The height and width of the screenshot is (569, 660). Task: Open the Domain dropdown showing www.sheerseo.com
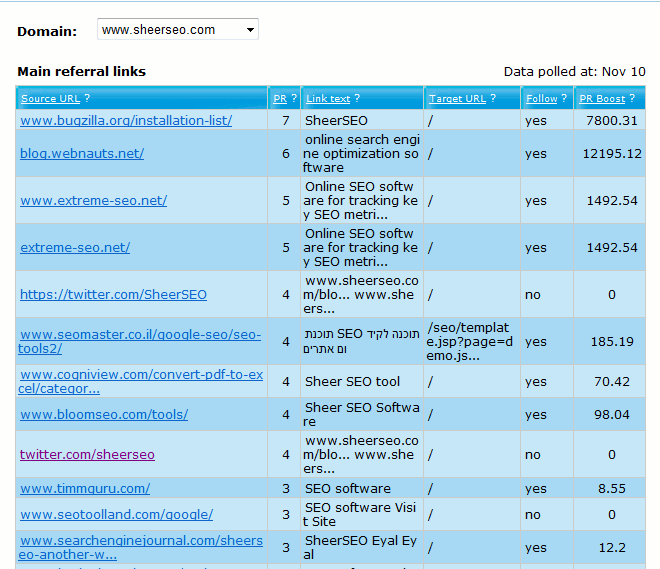click(x=178, y=29)
